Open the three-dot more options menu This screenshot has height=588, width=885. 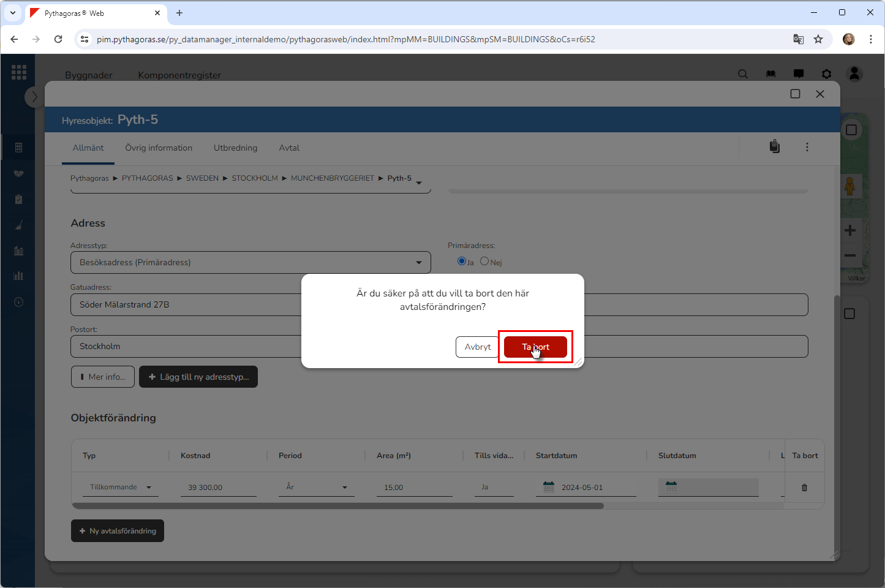pyautogui.click(x=807, y=147)
